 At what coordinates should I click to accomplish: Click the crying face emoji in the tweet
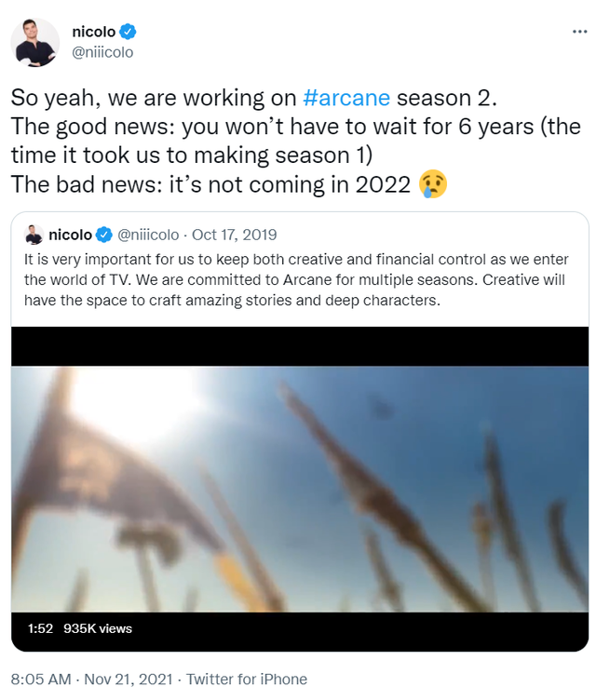pos(433,184)
